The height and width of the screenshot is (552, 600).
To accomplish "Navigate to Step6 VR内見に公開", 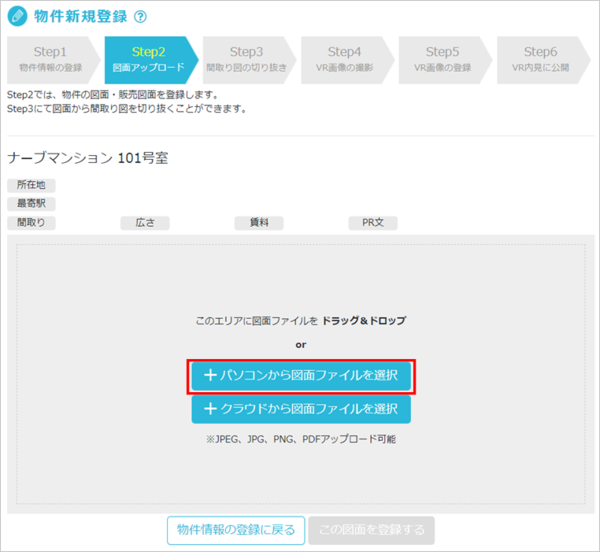I will click(541, 59).
